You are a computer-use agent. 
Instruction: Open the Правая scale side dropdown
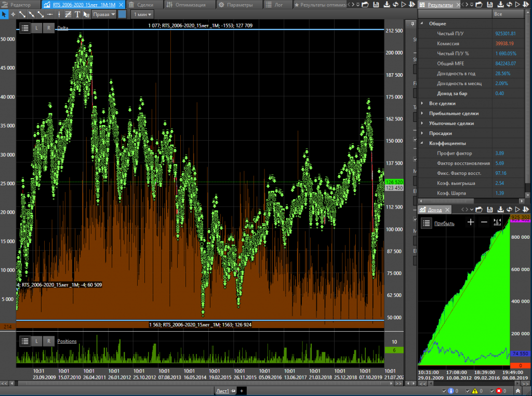point(104,14)
